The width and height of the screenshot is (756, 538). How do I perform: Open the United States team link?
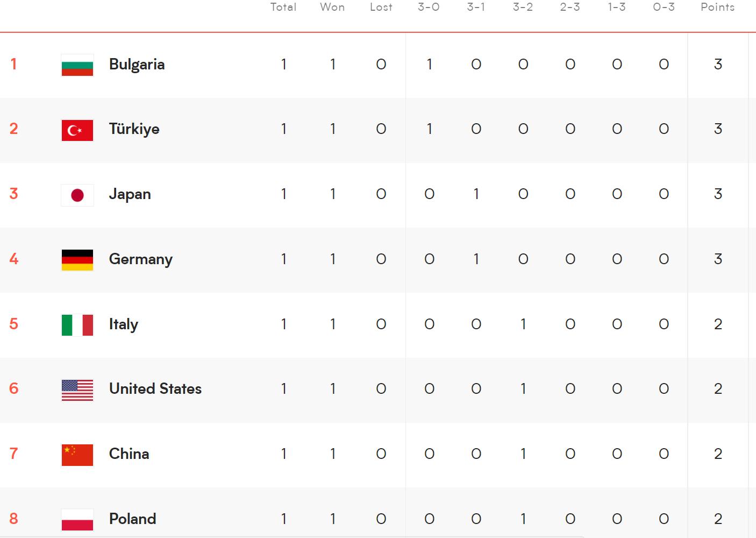coord(155,389)
